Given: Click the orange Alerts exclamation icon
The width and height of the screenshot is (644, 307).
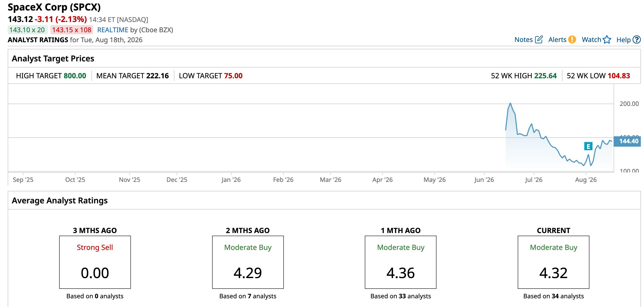Looking at the screenshot, I should (572, 40).
